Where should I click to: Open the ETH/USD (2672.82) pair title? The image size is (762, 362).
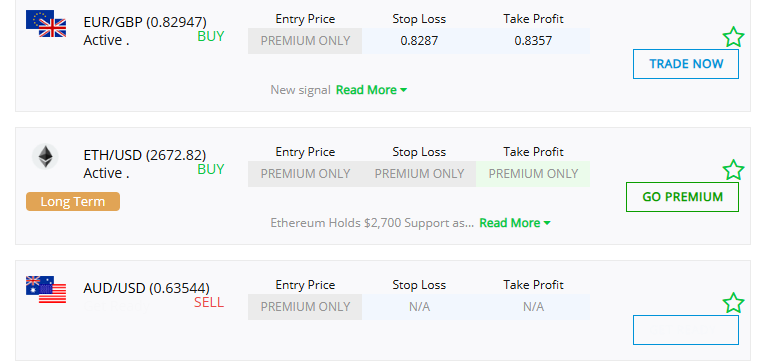coord(145,155)
